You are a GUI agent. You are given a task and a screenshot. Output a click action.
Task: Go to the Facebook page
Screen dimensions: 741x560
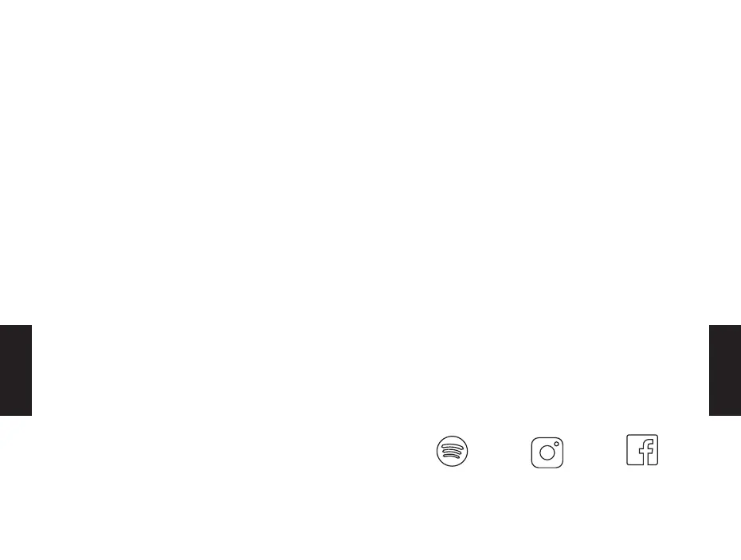[642, 450]
